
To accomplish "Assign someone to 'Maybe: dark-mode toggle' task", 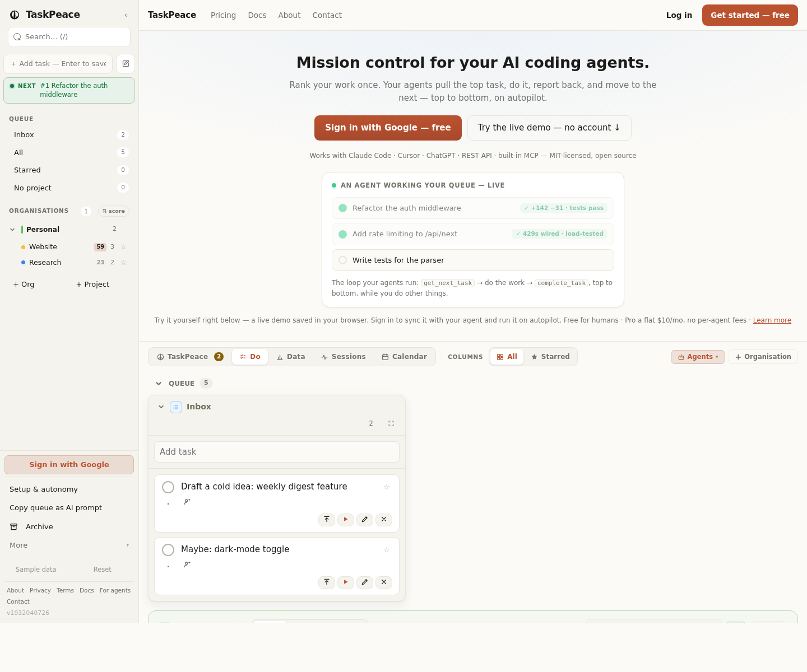I will pos(187,564).
